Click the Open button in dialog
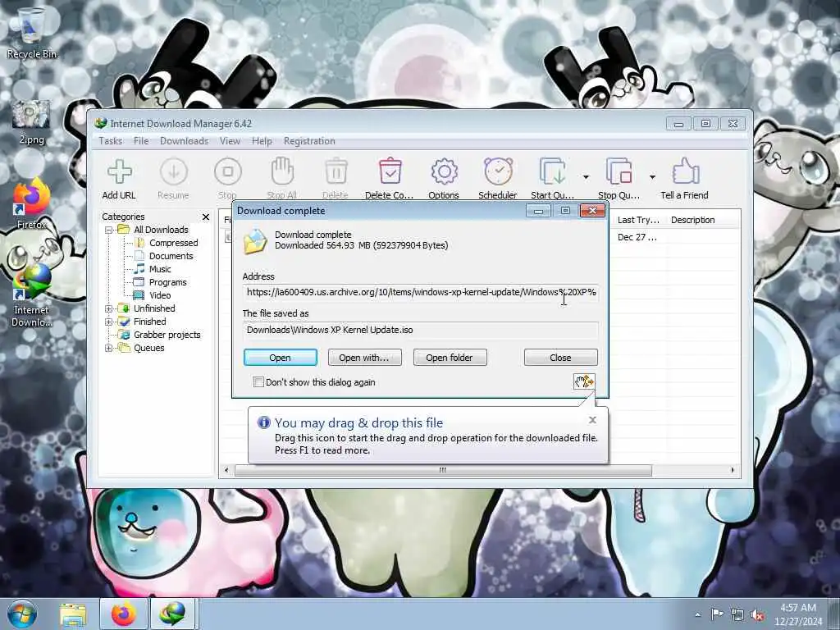840x630 pixels. pyautogui.click(x=281, y=358)
